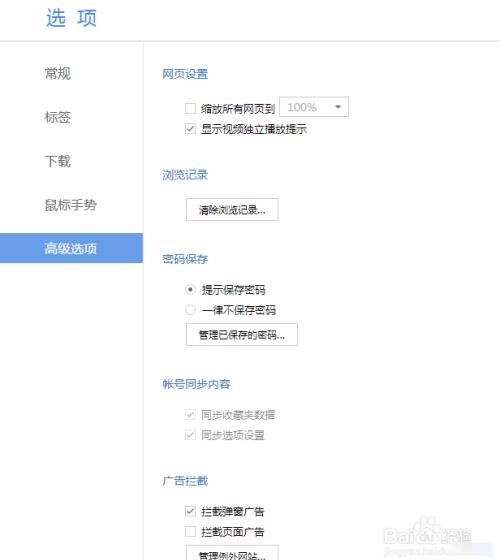Viewport: 500px width, 560px height.
Task: Click the 广告拦截 section heading
Action: [x=185, y=481]
